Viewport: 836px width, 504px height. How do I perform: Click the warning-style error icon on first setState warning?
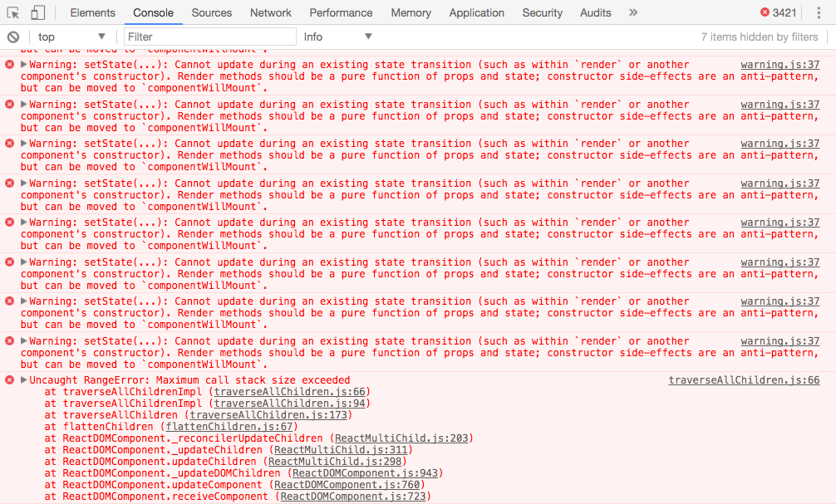click(x=8, y=64)
